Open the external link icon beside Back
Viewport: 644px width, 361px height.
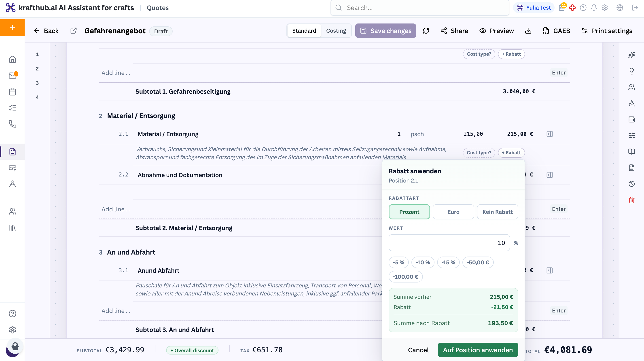(73, 31)
